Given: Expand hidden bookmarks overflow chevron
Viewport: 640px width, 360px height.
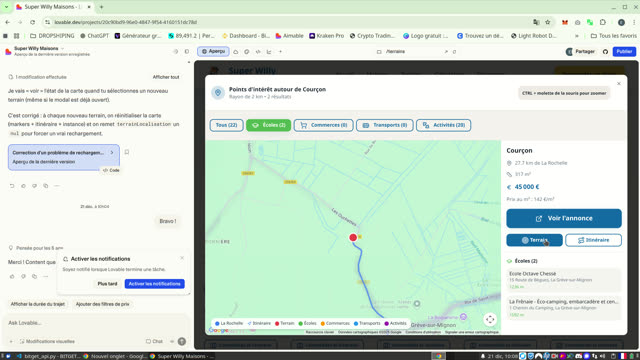Looking at the screenshot, I should tap(576, 36).
